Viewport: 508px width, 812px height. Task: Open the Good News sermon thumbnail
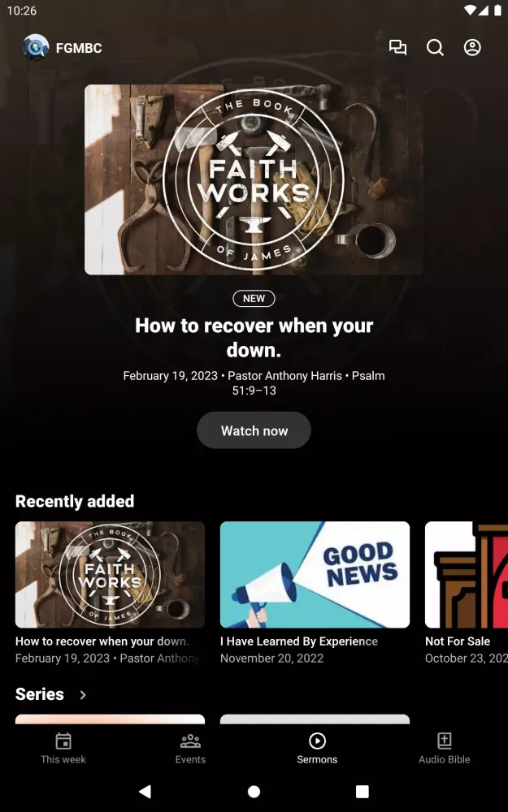click(315, 574)
